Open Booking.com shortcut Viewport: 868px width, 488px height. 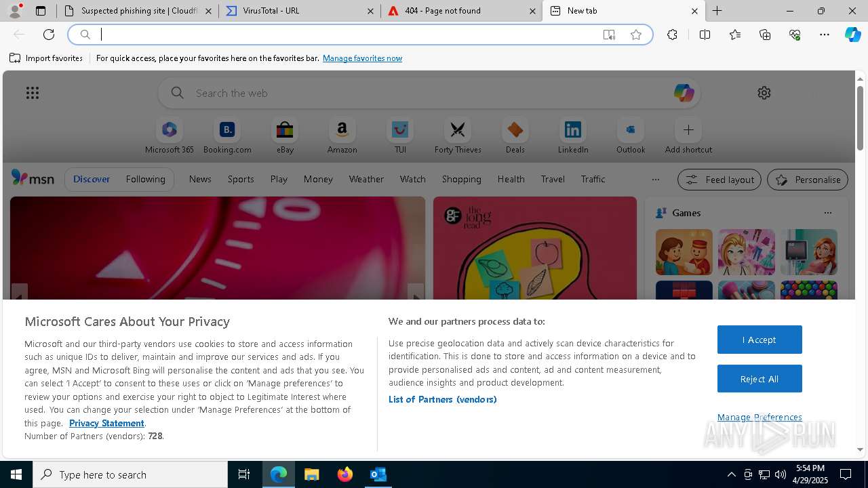(227, 136)
